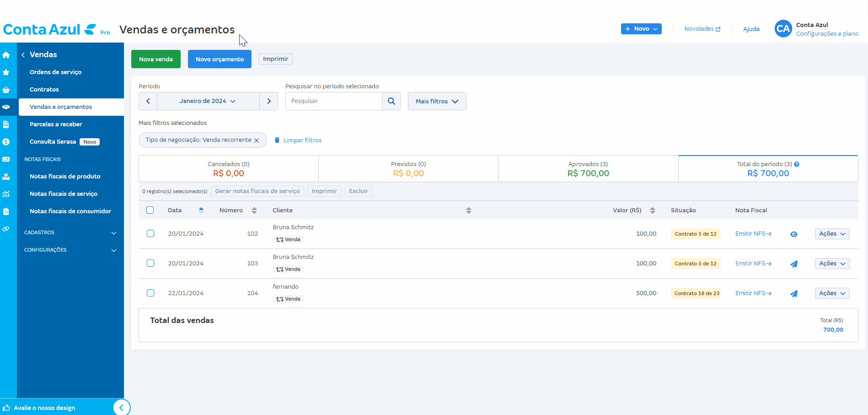Sort by the Valor (R$) column arrows
This screenshot has width=868, height=415.
pos(653,210)
